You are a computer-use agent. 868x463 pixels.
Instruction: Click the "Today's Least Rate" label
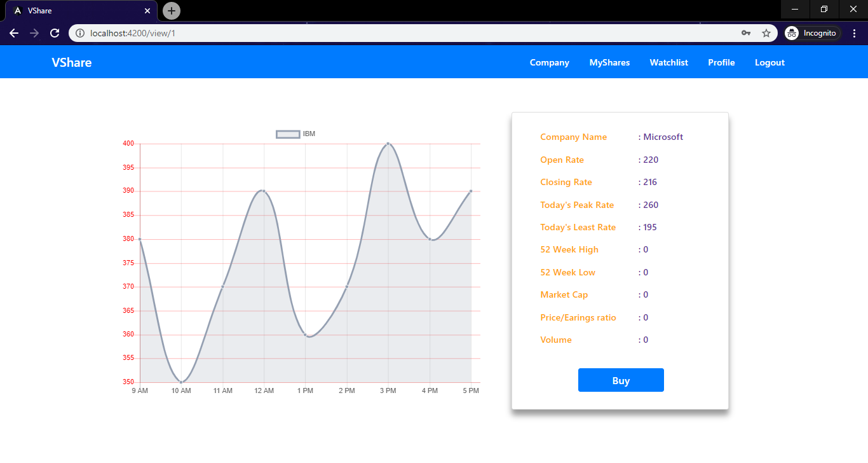(x=578, y=227)
